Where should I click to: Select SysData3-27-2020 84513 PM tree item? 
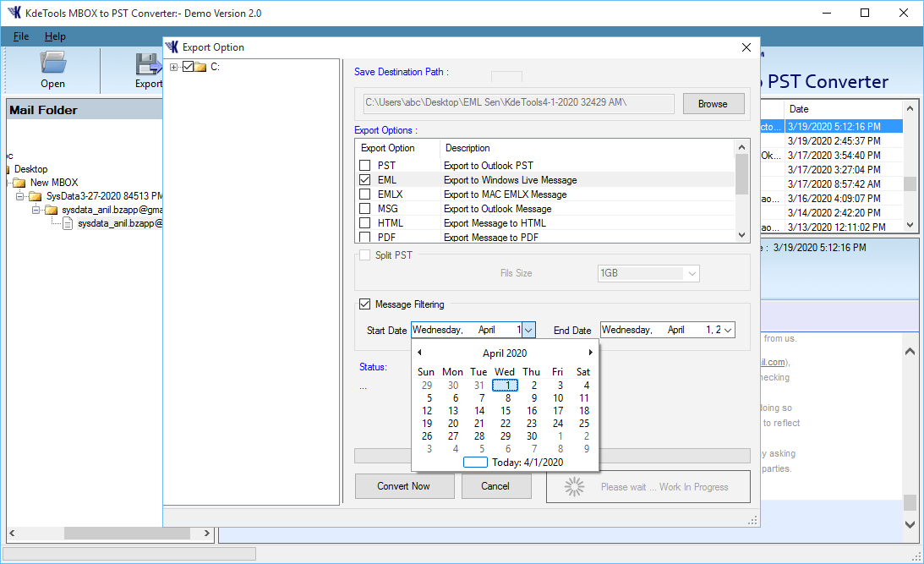coord(104,196)
